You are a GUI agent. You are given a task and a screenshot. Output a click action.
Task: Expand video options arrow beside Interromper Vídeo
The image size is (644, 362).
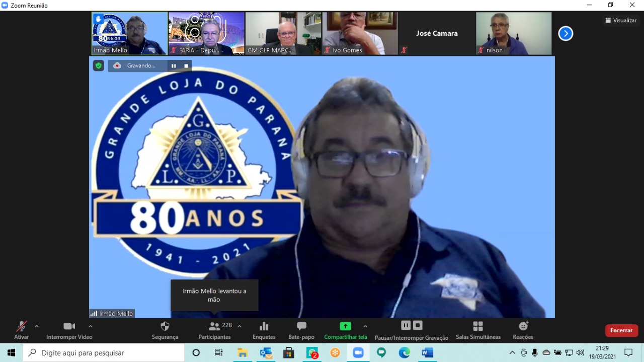tap(90, 326)
